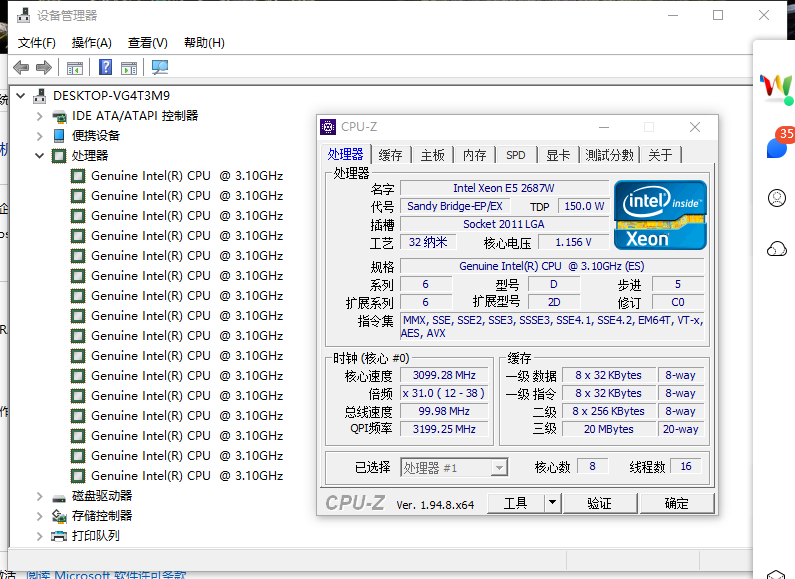This screenshot has width=795, height=579.
Task: Click the scan for hardware changes monitor icon
Action: [160, 67]
